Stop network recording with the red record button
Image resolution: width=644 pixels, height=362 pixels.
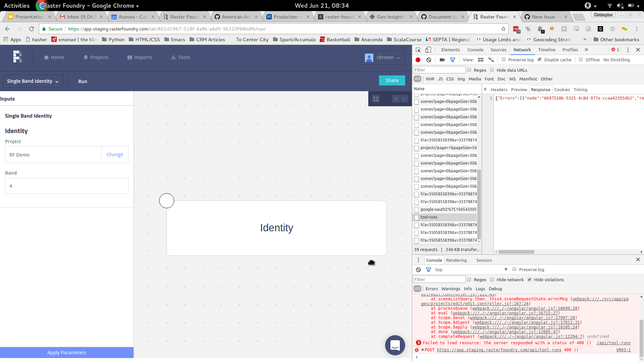click(418, 60)
